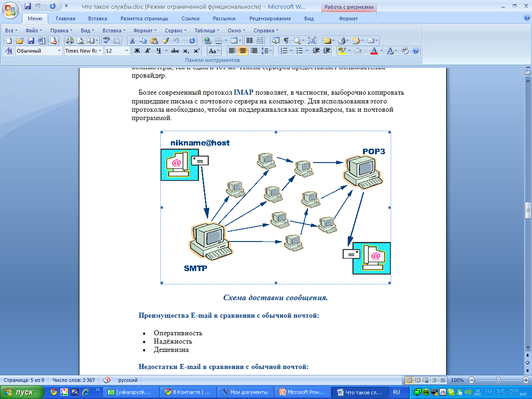
Task: Run the ABC spelling check
Action: [107, 41]
